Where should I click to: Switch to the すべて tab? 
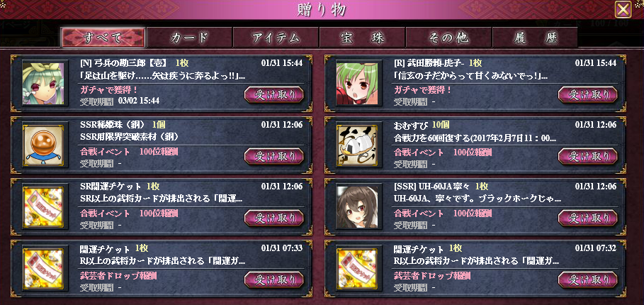pyautogui.click(x=103, y=38)
